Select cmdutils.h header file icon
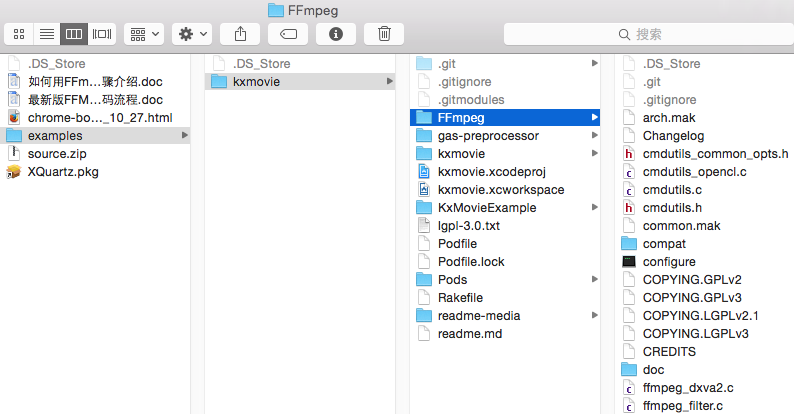 tap(629, 208)
